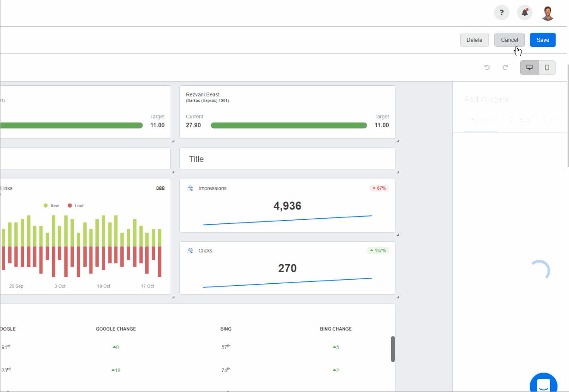Switch to desktop preview mode
Screen dimensions: 569x392
[x=529, y=68]
